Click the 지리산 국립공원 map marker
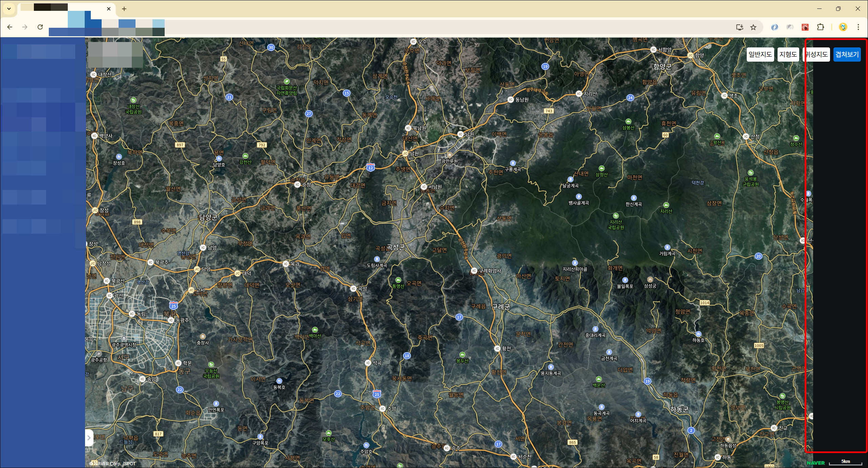 (x=616, y=216)
